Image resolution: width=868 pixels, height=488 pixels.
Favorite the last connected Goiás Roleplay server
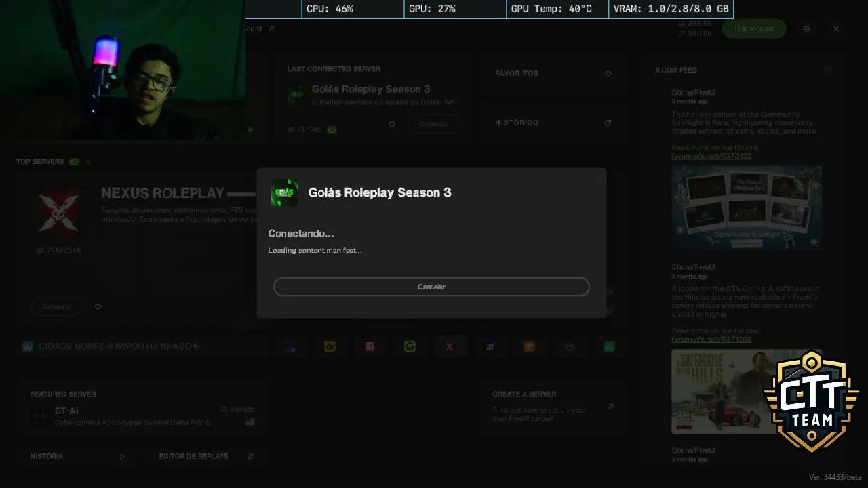coord(392,124)
